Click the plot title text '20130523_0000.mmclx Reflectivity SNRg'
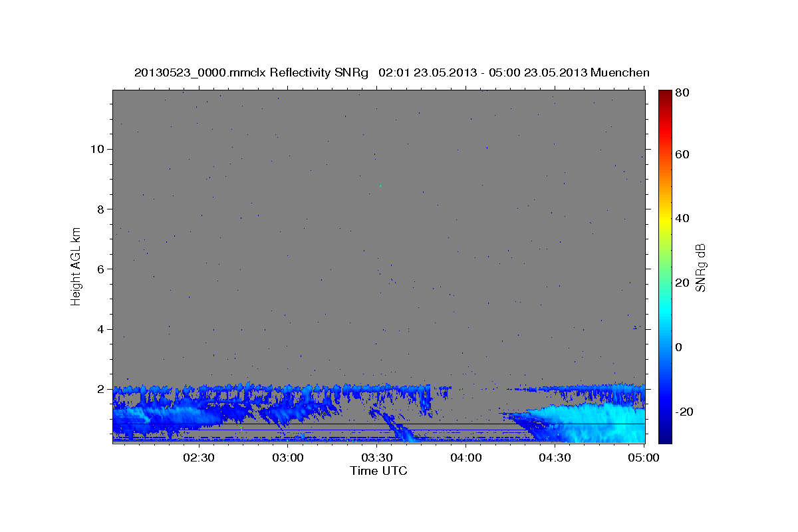This screenshot has height=532, width=798. click(251, 72)
